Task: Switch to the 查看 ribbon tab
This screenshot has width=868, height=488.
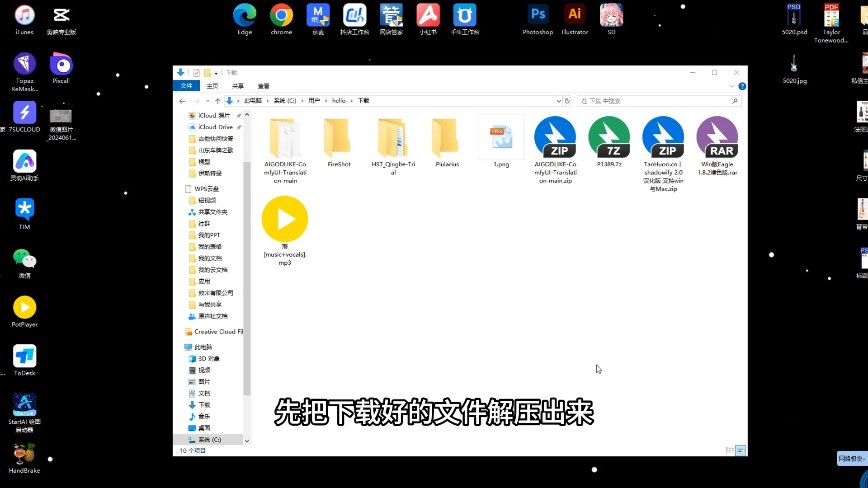Action: coord(264,85)
